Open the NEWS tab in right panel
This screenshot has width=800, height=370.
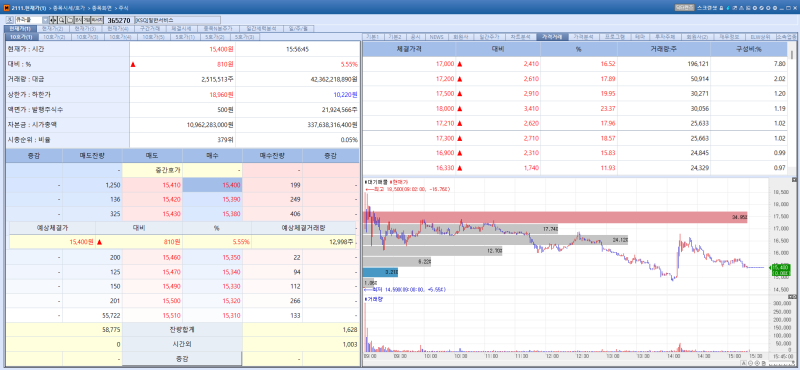pyautogui.click(x=436, y=37)
